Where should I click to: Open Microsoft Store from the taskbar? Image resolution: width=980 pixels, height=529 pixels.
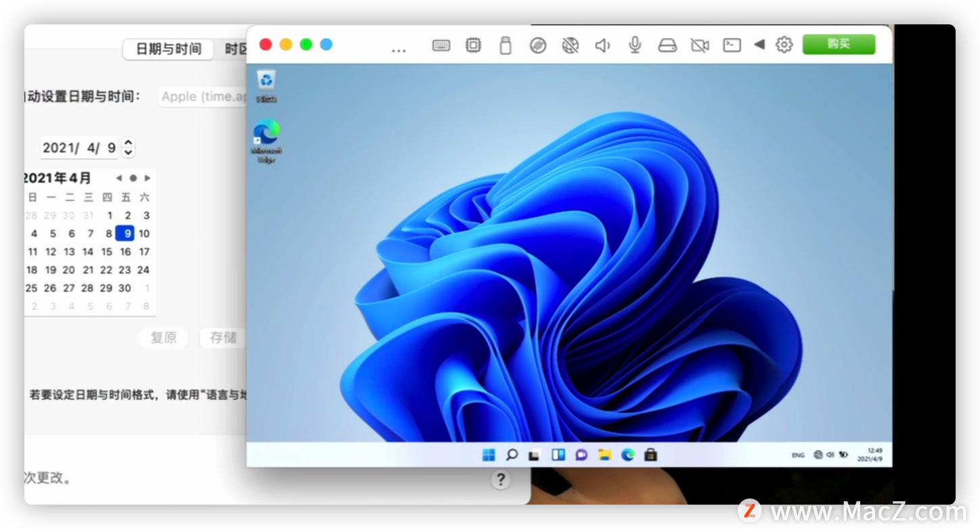pos(650,455)
